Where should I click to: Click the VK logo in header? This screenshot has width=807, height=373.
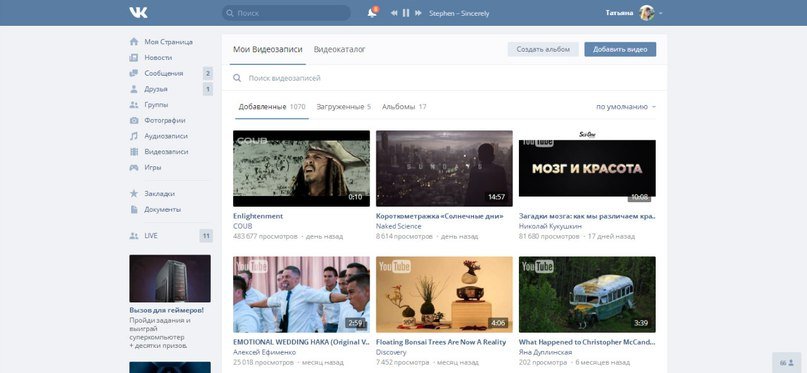tap(138, 13)
